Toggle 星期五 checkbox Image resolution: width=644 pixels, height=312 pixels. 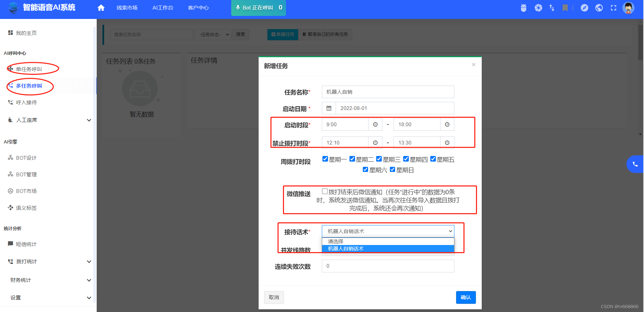point(433,159)
